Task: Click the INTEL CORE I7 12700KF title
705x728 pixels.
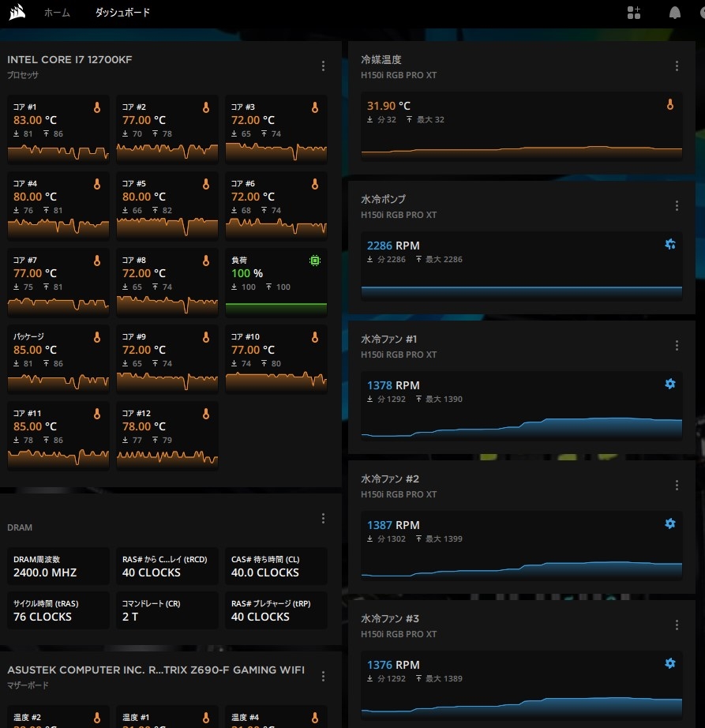Action: (x=69, y=60)
